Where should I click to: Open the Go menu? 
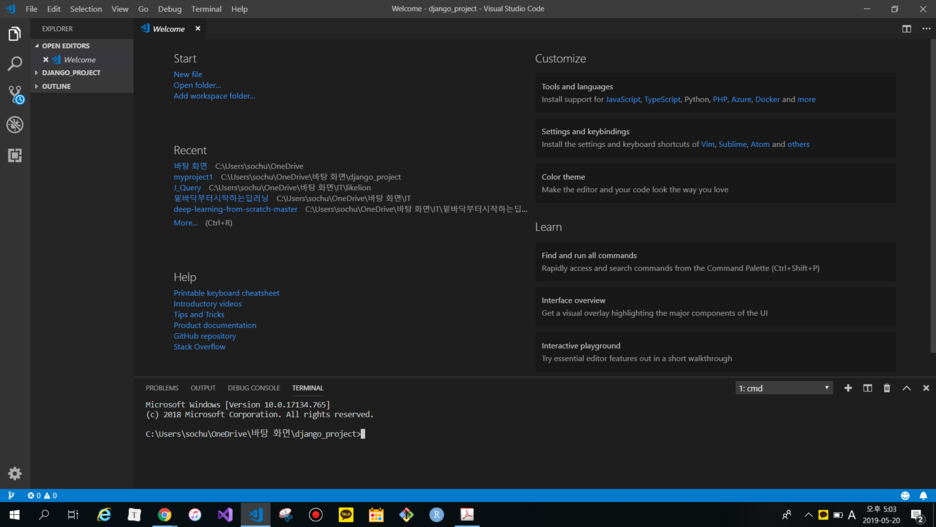pos(143,9)
